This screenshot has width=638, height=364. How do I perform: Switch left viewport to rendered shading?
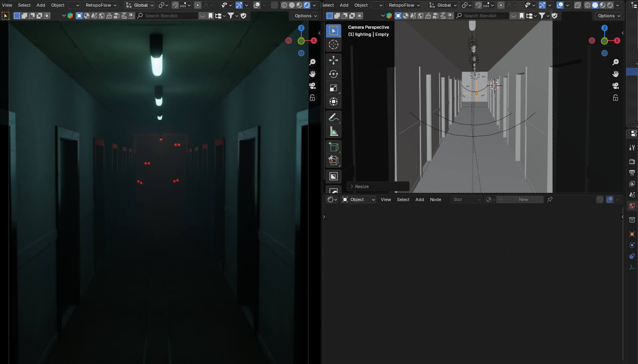[x=307, y=5]
